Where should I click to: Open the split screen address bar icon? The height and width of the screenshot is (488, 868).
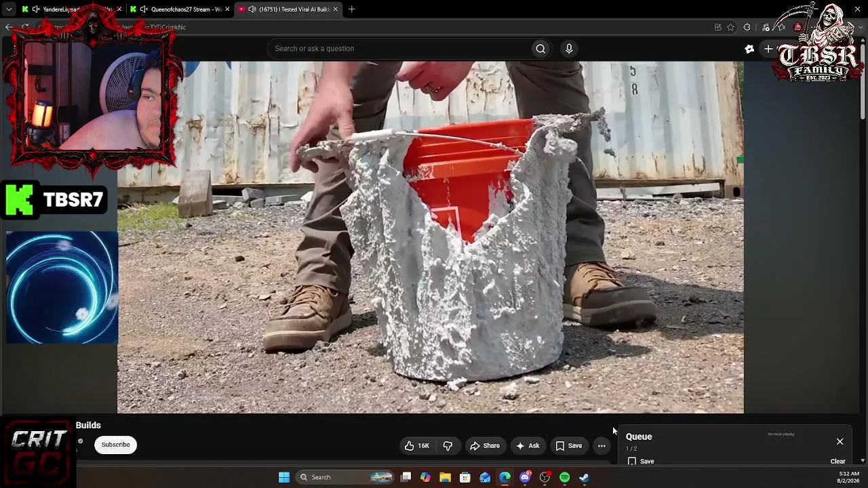[x=717, y=27]
